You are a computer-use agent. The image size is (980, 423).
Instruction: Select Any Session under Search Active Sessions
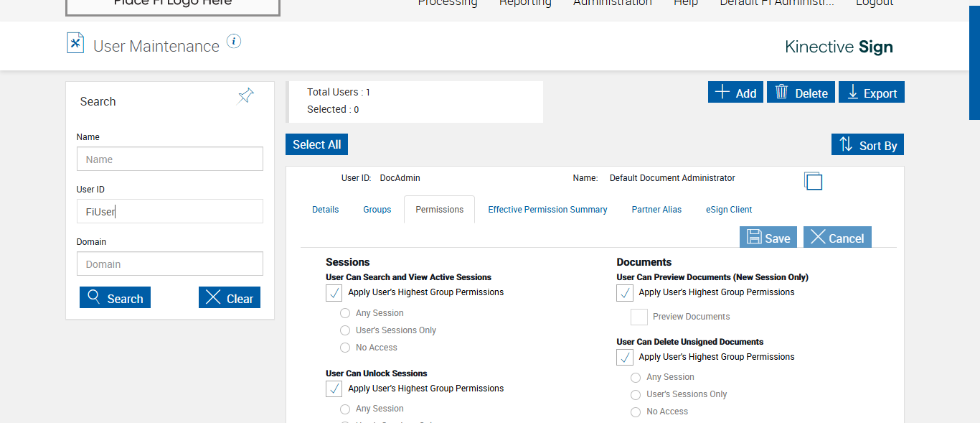[345, 313]
